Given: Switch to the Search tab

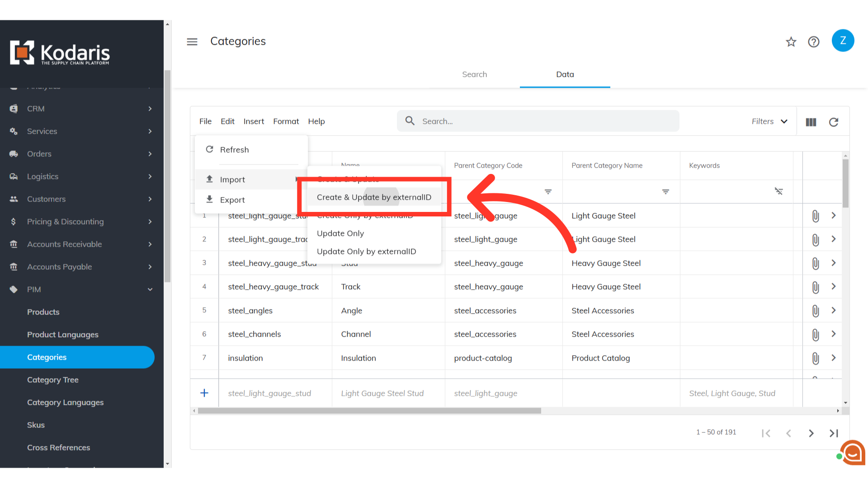Looking at the screenshot, I should click(474, 75).
